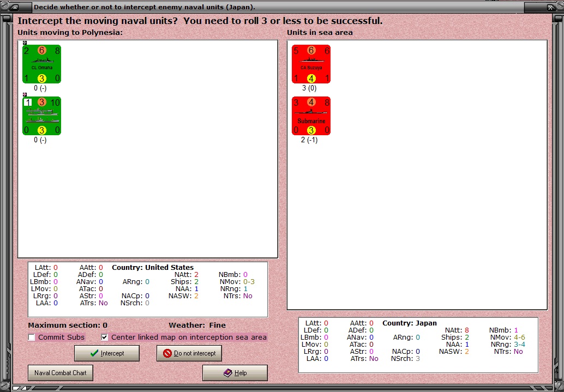Open the Naval Combat Chart
564x392 pixels.
point(61,373)
